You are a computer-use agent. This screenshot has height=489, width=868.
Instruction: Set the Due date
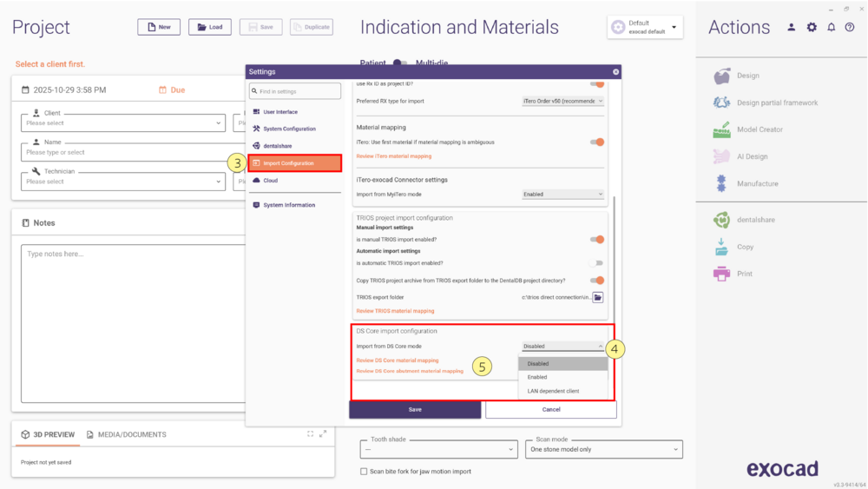click(172, 89)
